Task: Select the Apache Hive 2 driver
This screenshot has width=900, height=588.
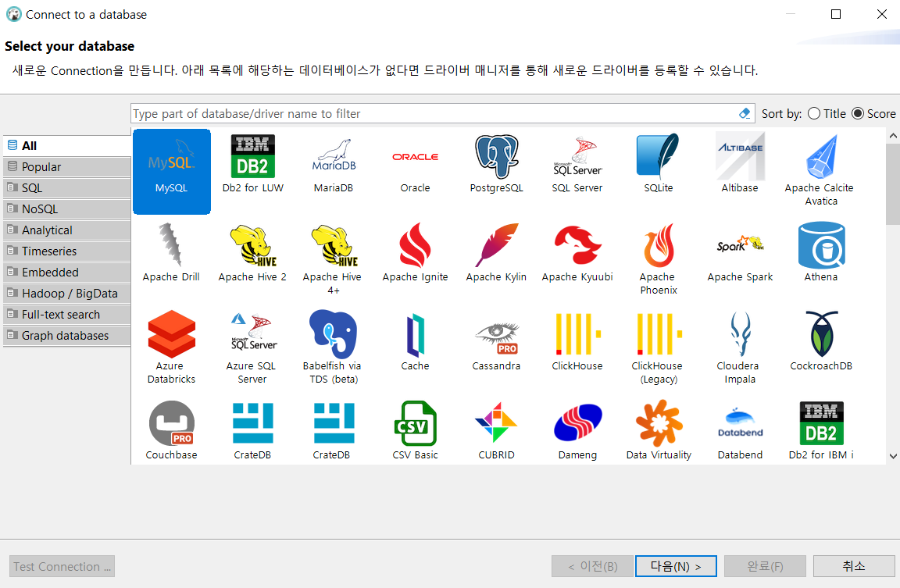Action: click(x=252, y=253)
